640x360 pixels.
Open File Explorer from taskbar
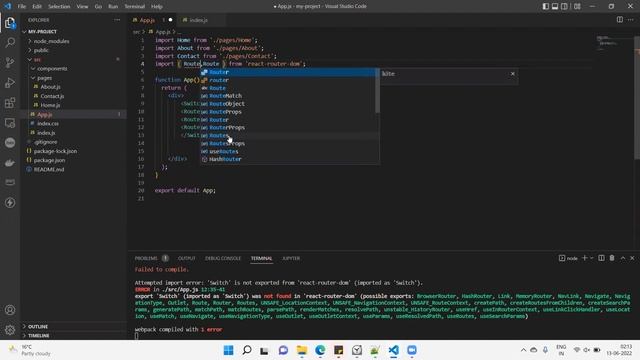(302, 350)
